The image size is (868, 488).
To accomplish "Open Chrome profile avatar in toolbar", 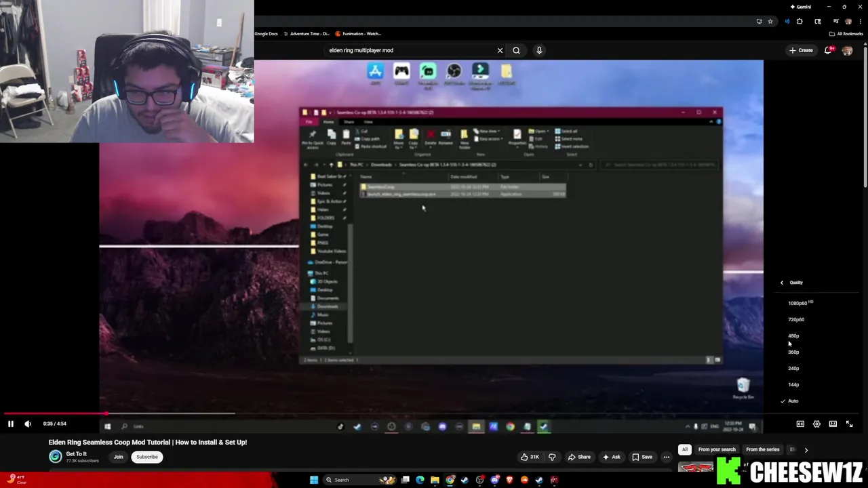I will 848,22.
